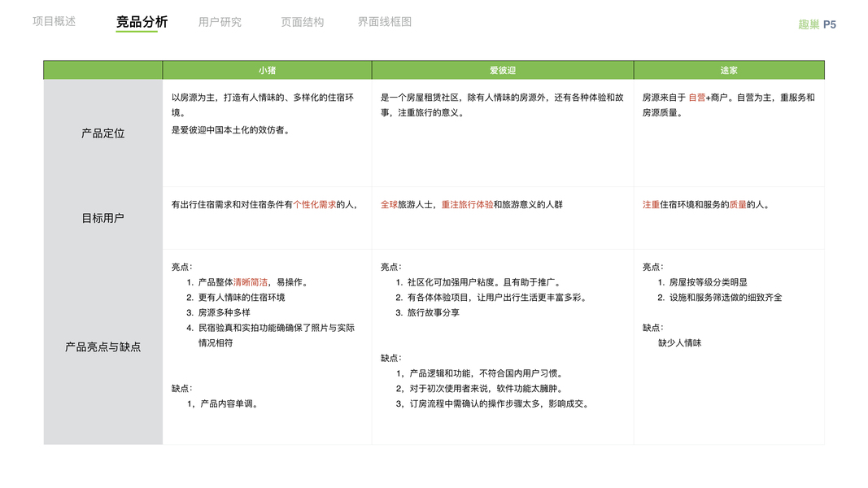Viewport: 868px width, 488px height.
Task: Click the 趣巢 P5 page label
Action: [x=817, y=24]
